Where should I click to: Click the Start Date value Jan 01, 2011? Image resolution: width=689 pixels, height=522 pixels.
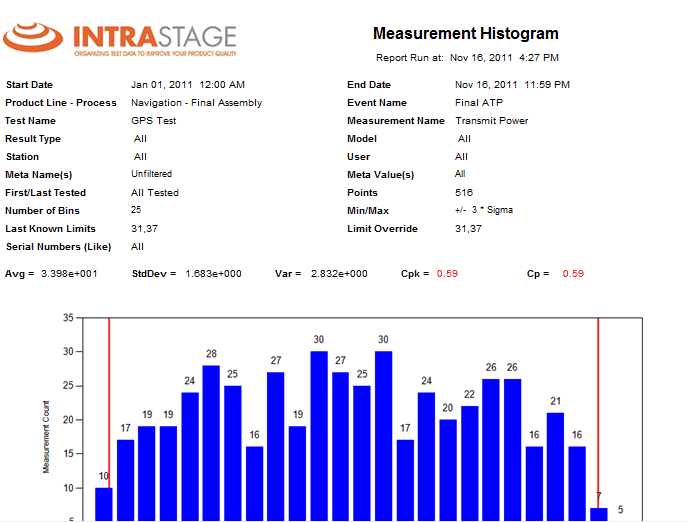point(188,85)
